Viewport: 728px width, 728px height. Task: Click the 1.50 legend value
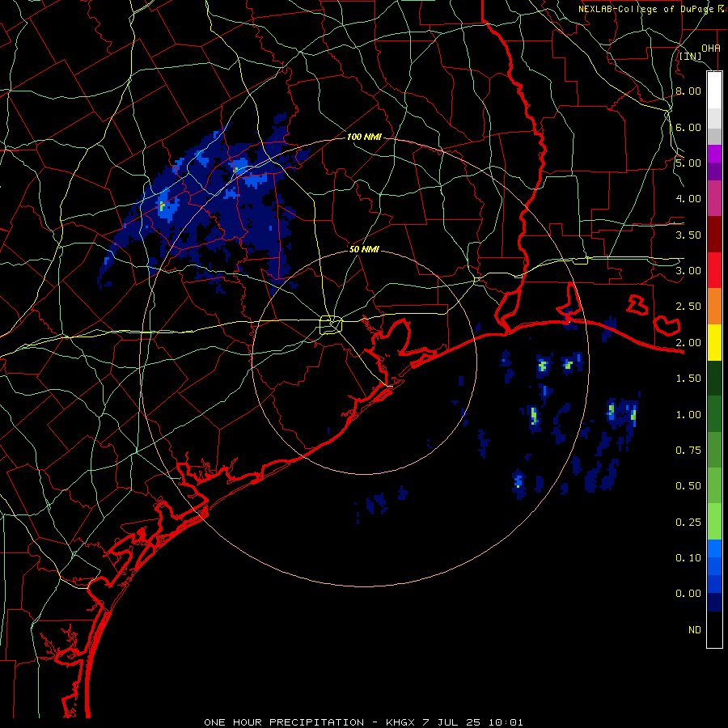(x=688, y=379)
